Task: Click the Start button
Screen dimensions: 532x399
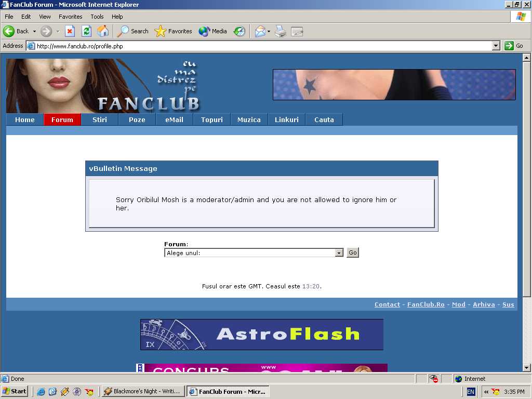Action: pos(15,392)
